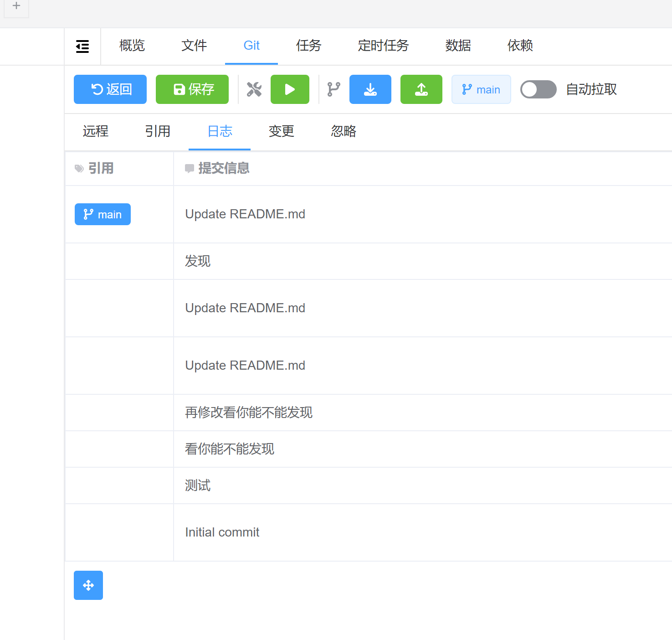Image resolution: width=672 pixels, height=640 pixels.
Task: Switch to the 忽略 subtab
Action: tap(343, 132)
